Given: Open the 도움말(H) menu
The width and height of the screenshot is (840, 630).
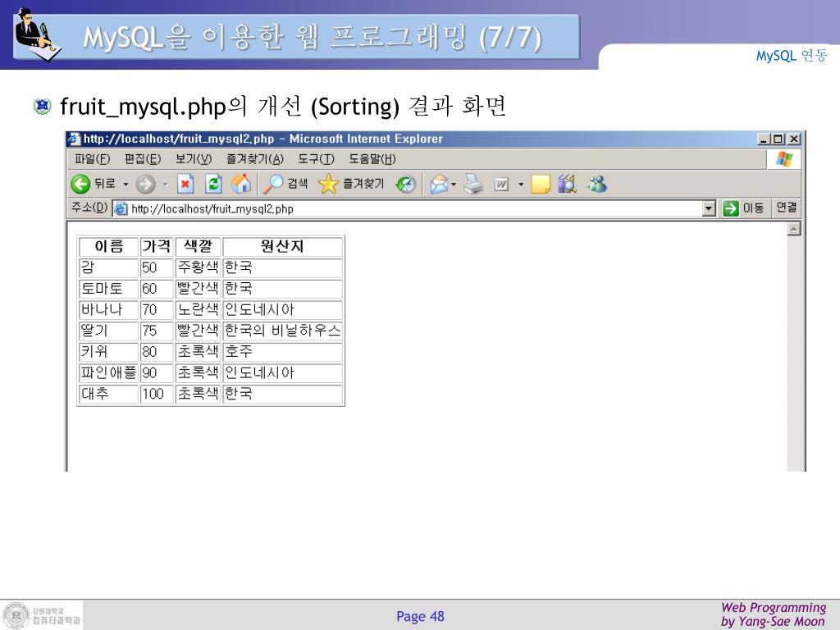Looking at the screenshot, I should [372, 159].
